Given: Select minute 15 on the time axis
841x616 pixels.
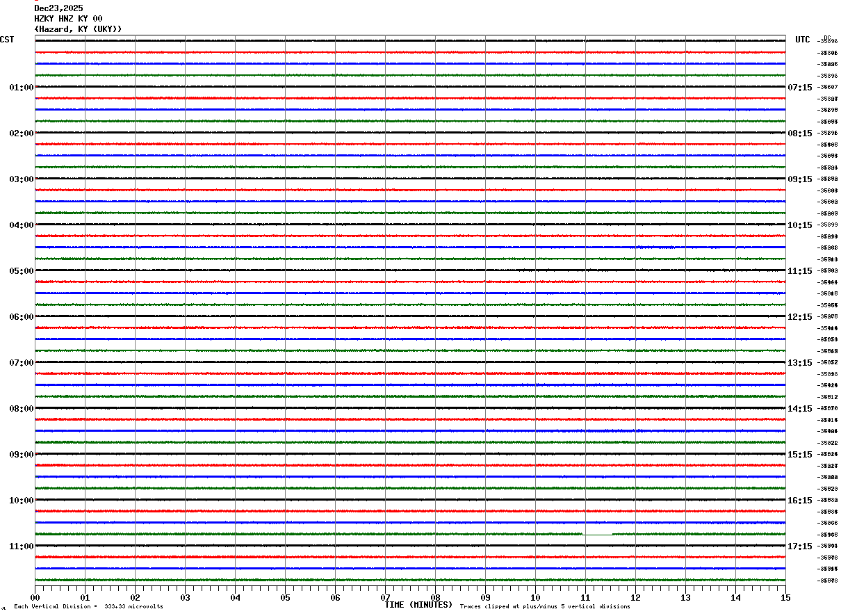Looking at the screenshot, I should [785, 597].
